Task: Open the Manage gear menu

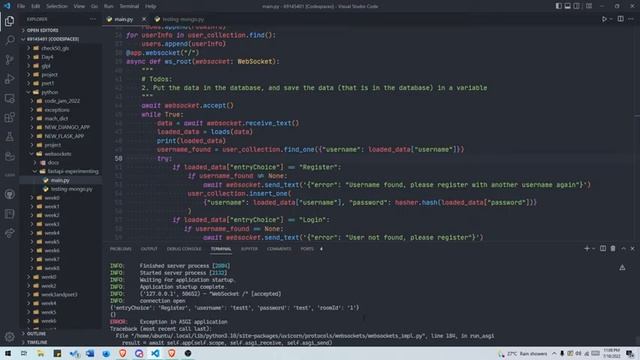Action: (9, 337)
